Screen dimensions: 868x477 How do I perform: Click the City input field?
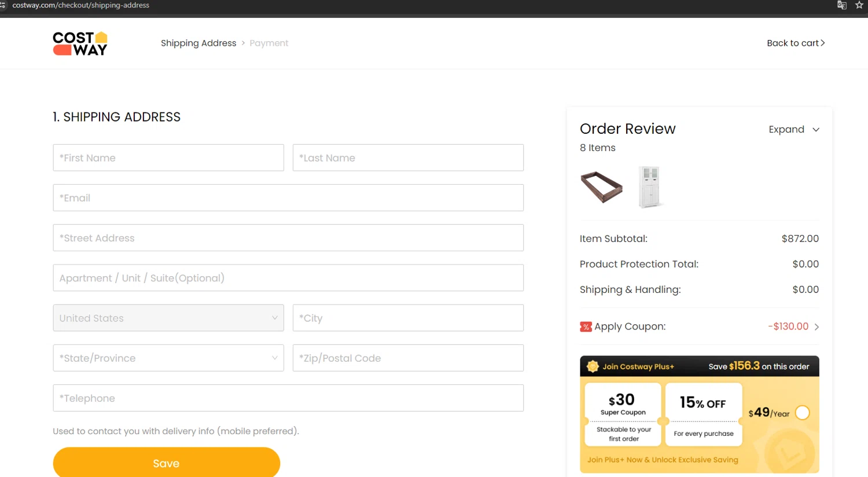(408, 318)
